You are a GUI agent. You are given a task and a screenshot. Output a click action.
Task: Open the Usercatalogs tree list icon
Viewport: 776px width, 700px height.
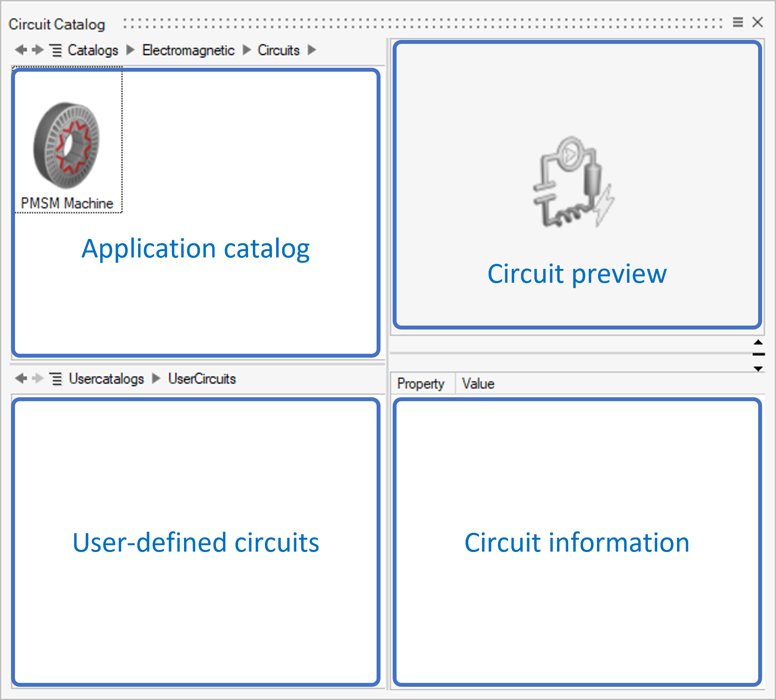point(56,379)
